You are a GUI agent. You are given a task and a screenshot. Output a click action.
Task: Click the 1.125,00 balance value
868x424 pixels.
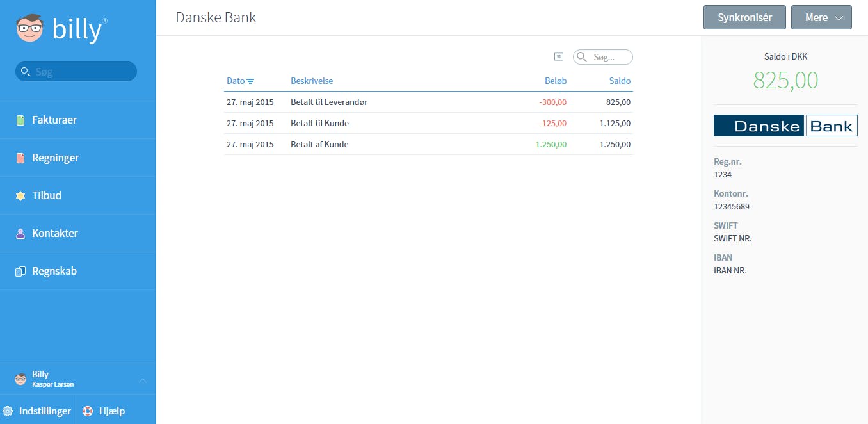pyautogui.click(x=615, y=123)
